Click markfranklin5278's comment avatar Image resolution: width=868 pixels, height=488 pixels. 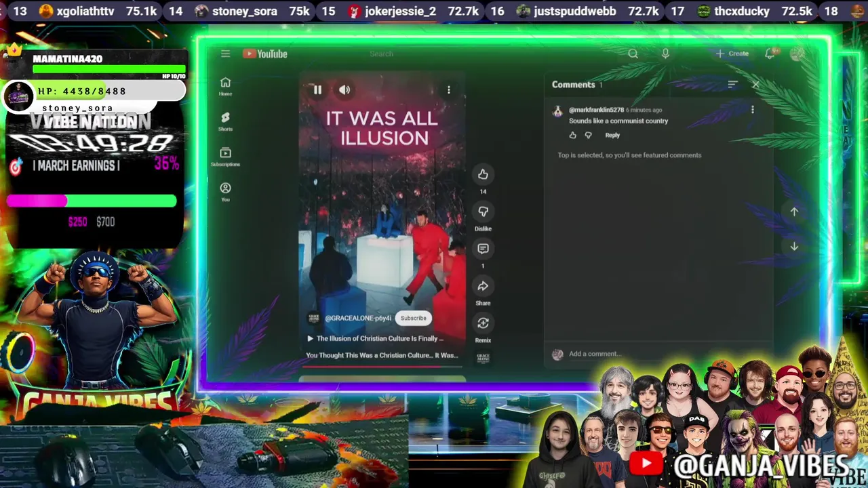coord(557,112)
